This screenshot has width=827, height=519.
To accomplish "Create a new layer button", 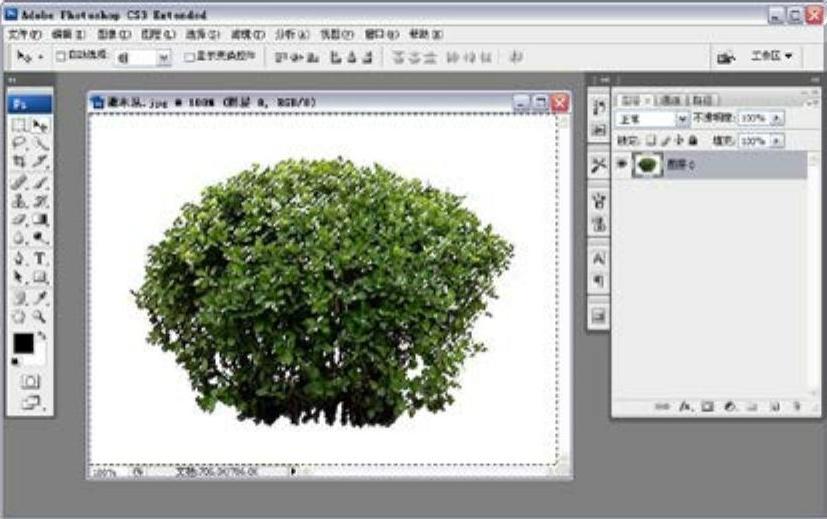I will click(774, 406).
